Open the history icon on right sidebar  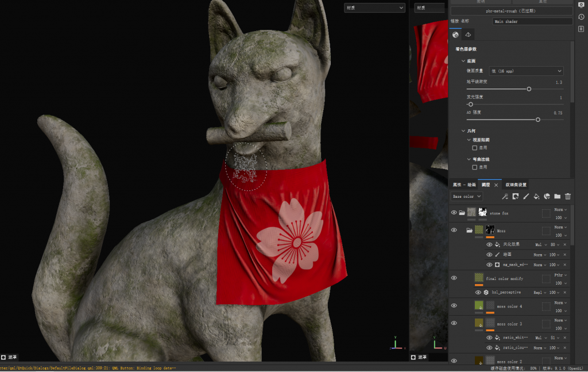(x=581, y=17)
